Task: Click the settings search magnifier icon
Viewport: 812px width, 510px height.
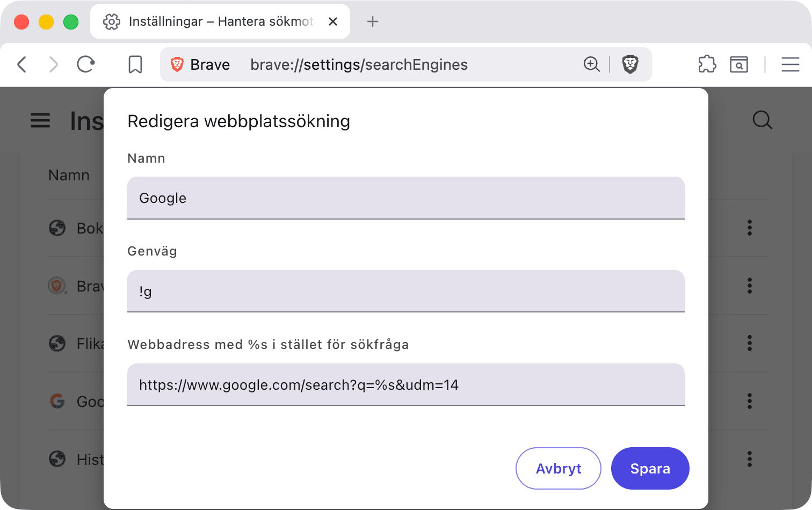Action: tap(762, 120)
